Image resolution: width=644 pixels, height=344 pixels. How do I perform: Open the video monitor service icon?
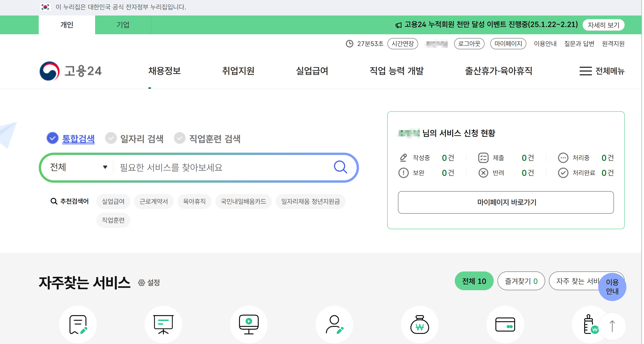point(248,324)
